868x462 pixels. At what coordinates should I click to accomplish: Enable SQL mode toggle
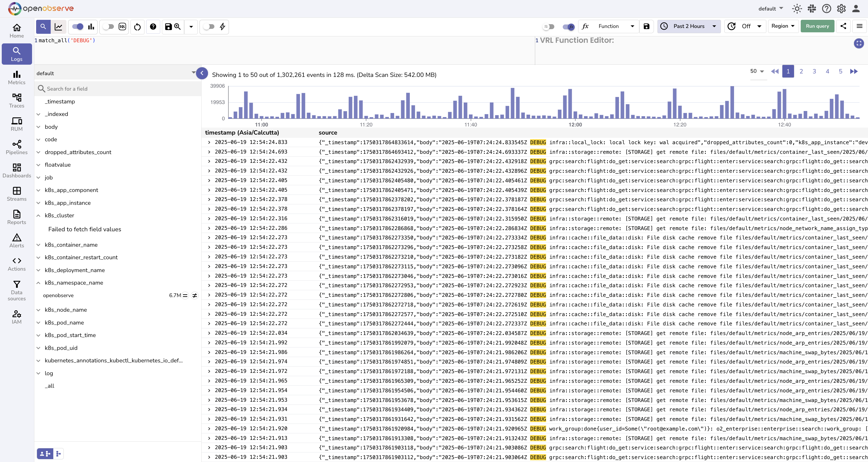pos(108,27)
